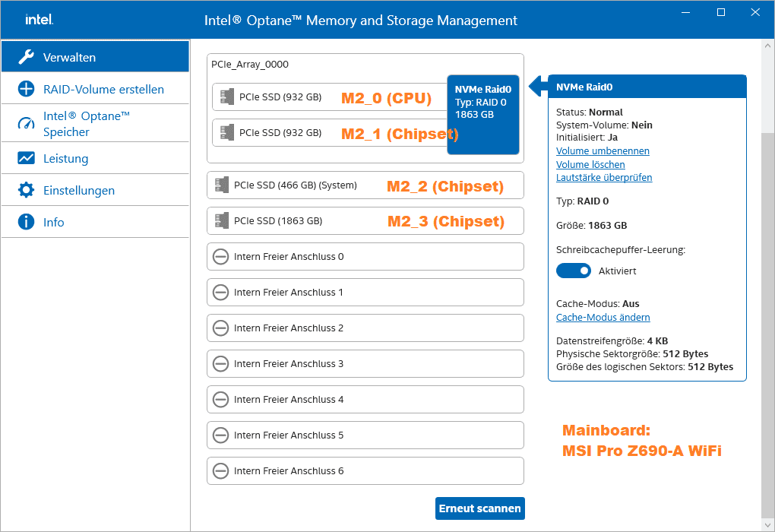Image resolution: width=775 pixels, height=532 pixels.
Task: Select Intern Freier Anschluss 3 row
Action: coord(365,364)
